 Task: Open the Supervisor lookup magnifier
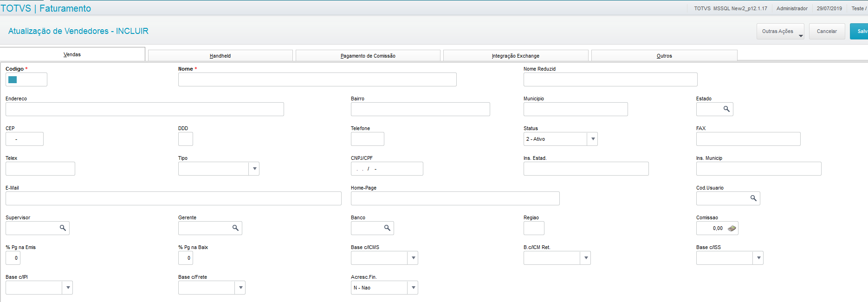coord(63,228)
